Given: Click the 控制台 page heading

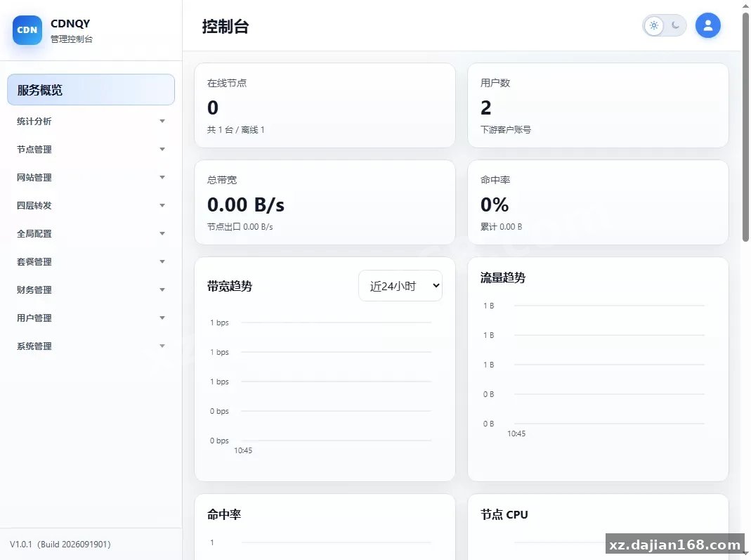Looking at the screenshot, I should pos(225,26).
